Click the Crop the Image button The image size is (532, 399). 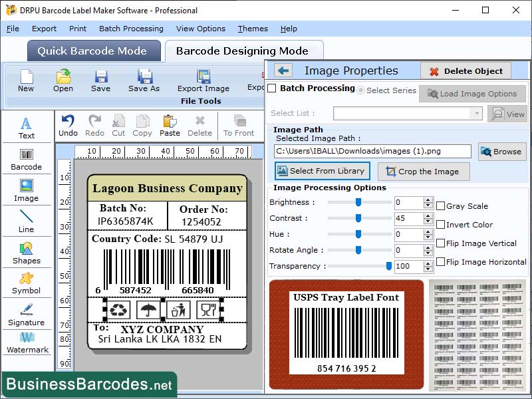pos(424,172)
